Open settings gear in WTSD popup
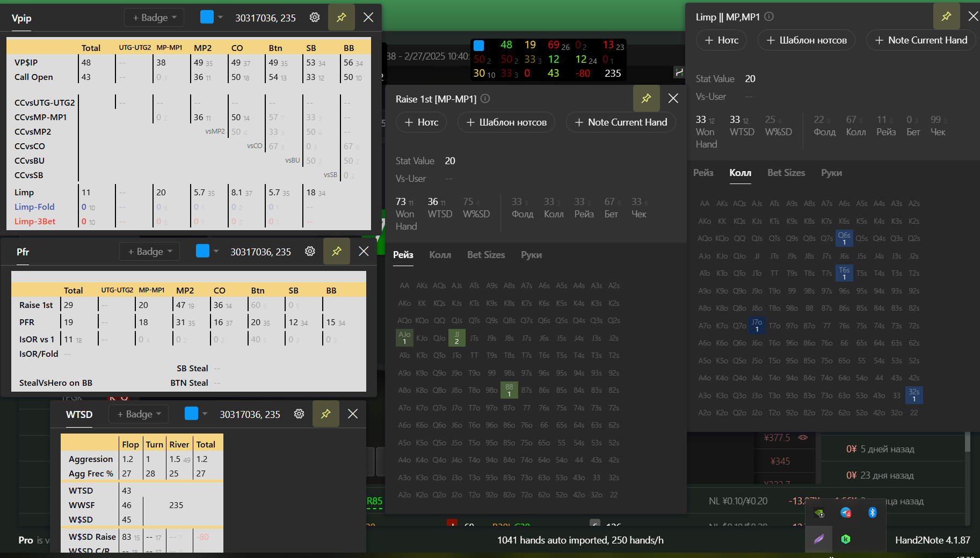This screenshot has width=980, height=558. point(299,414)
